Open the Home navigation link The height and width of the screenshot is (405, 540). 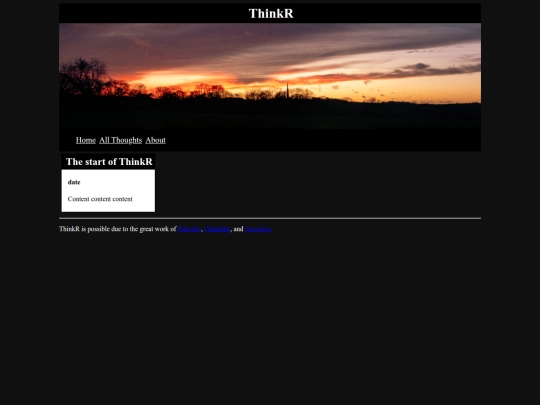point(86,140)
